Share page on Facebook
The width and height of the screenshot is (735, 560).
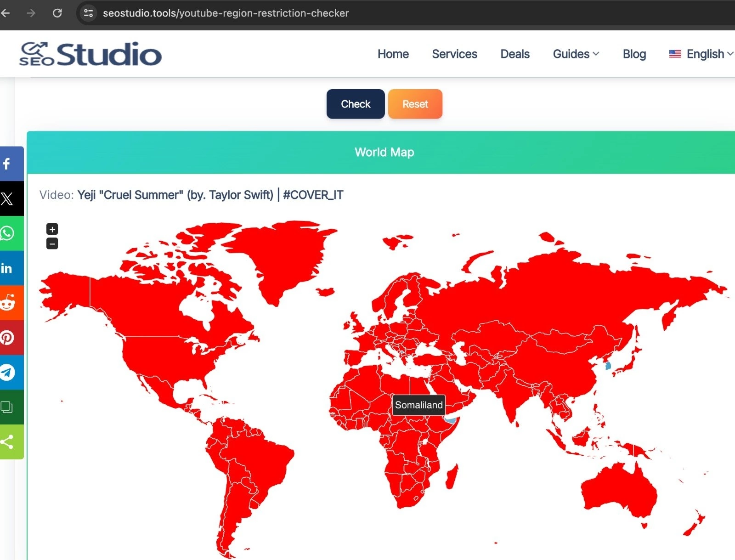pyautogui.click(x=7, y=164)
